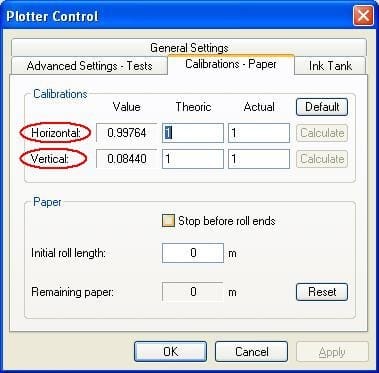Click the Horizontal Value field 0.99764
This screenshot has width=379, height=373.
126,133
